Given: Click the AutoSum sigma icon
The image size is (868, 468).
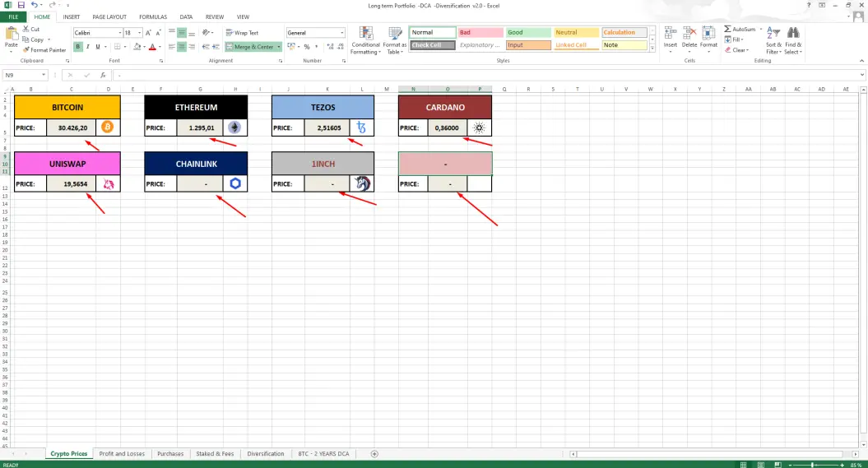Looking at the screenshot, I should (727, 29).
